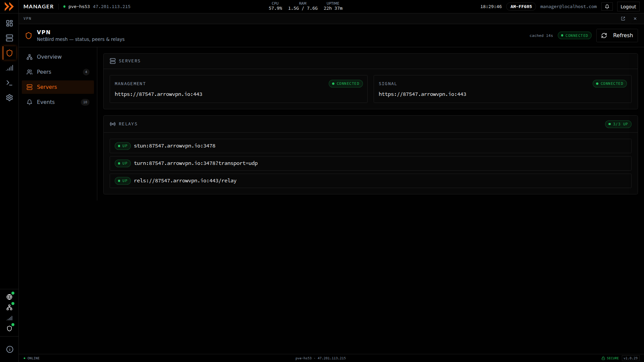Click the manager@localhost.com account text

pyautogui.click(x=568, y=7)
